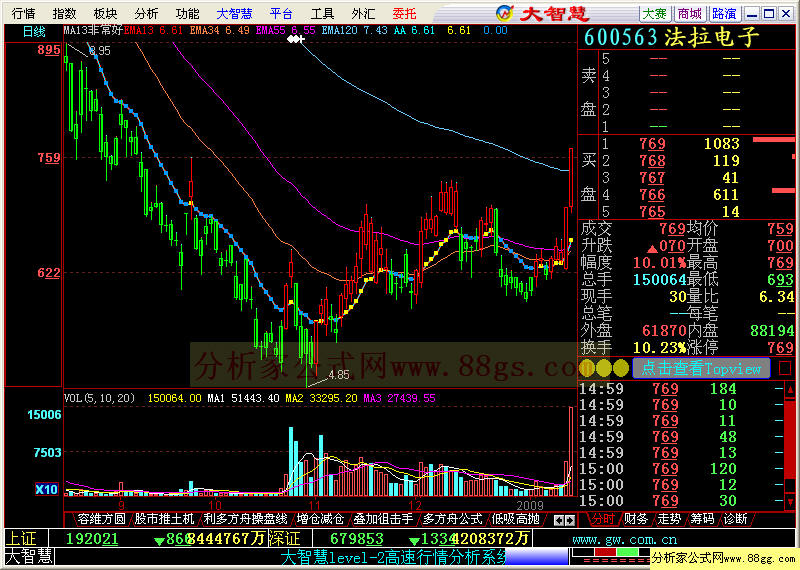Select the 增仓减仓 indicator tab
Image resolution: width=800 pixels, height=570 pixels.
coord(320,519)
